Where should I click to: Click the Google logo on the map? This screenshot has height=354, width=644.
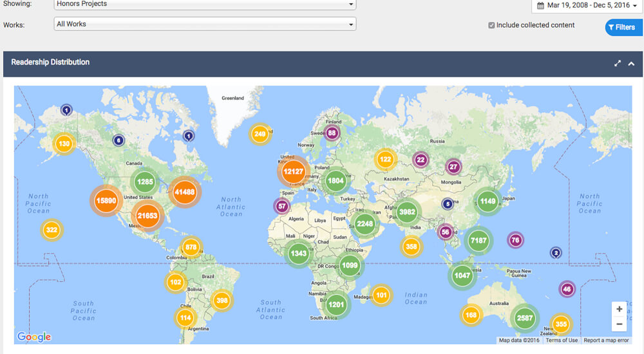tap(34, 337)
